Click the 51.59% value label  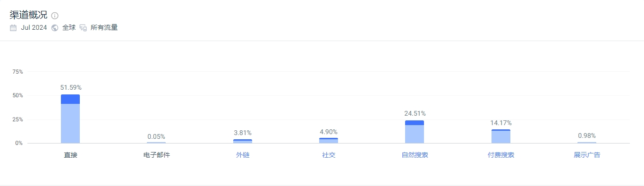[71, 87]
